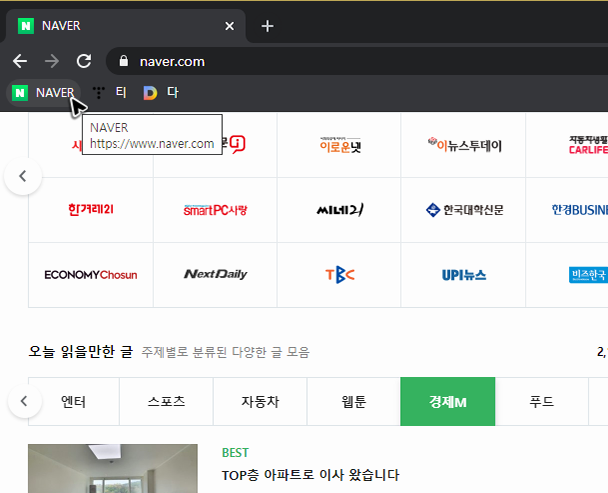Click the 오늘 읽을만한 글 heading

click(81, 352)
